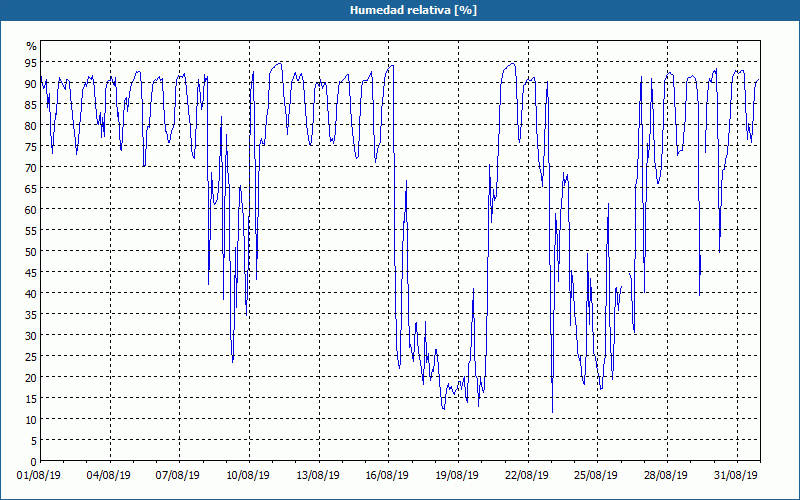Select the 04/08/19 date label
The width and height of the screenshot is (800, 500).
pos(109,475)
